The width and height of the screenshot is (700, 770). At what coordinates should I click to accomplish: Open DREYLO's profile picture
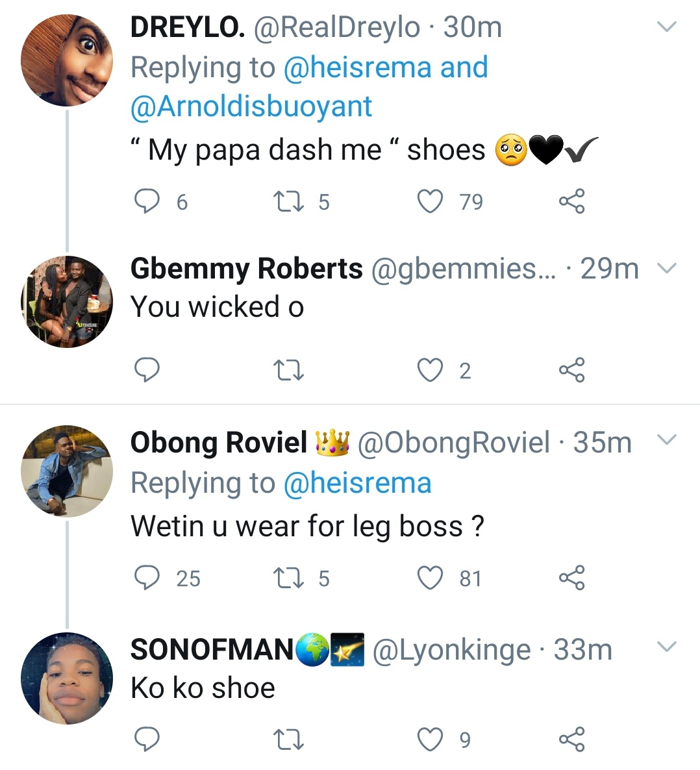click(67, 60)
